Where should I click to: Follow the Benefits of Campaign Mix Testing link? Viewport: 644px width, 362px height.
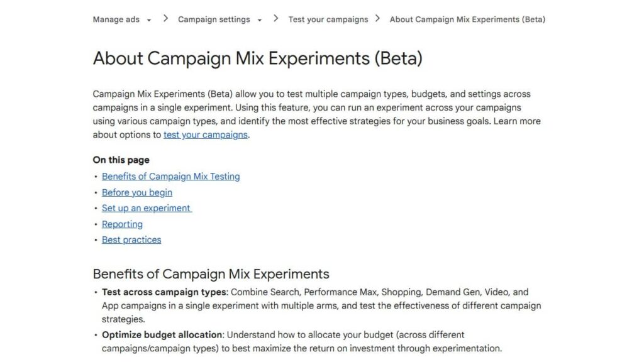pos(170,177)
